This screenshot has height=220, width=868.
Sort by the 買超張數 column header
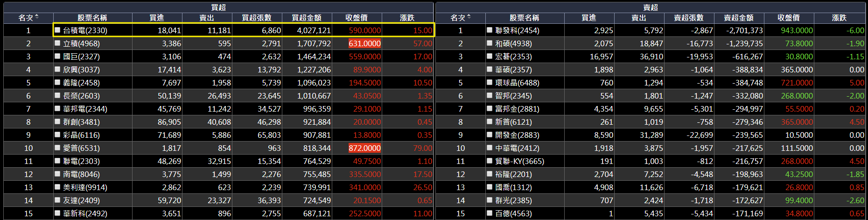256,18
